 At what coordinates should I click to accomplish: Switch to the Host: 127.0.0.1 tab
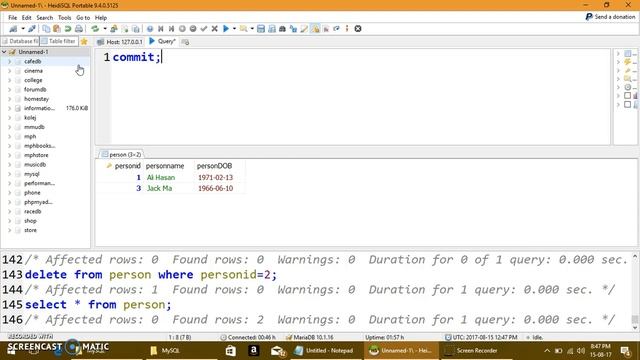pyautogui.click(x=120, y=42)
